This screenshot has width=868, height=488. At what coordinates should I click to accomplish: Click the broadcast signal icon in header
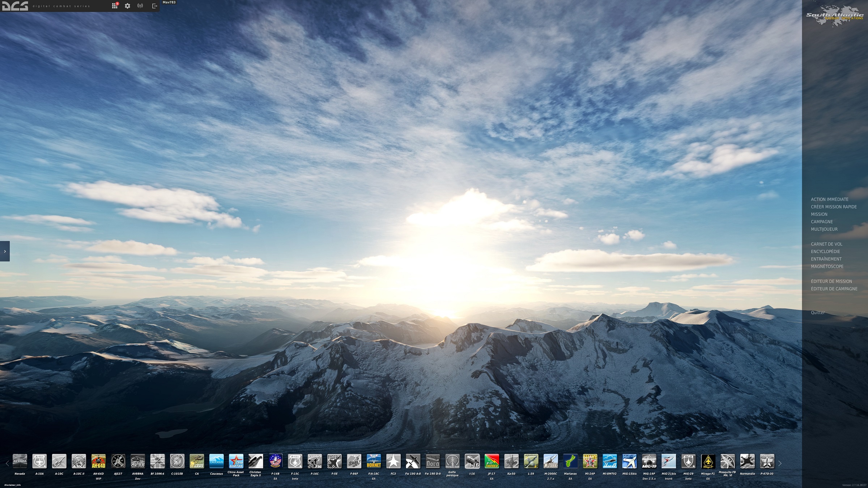(x=140, y=6)
